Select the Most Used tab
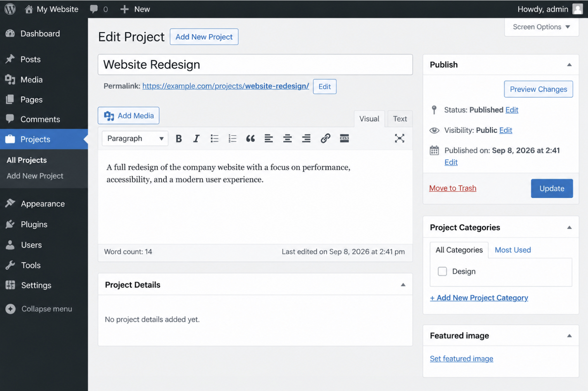The height and width of the screenshot is (391, 588). click(x=513, y=250)
